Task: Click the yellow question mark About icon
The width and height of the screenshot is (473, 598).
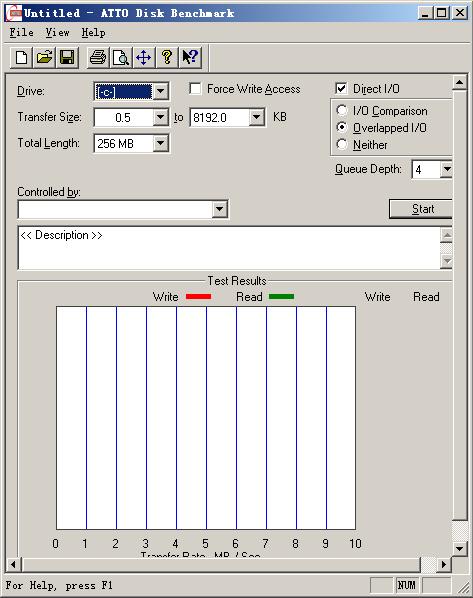Action: pos(167,58)
